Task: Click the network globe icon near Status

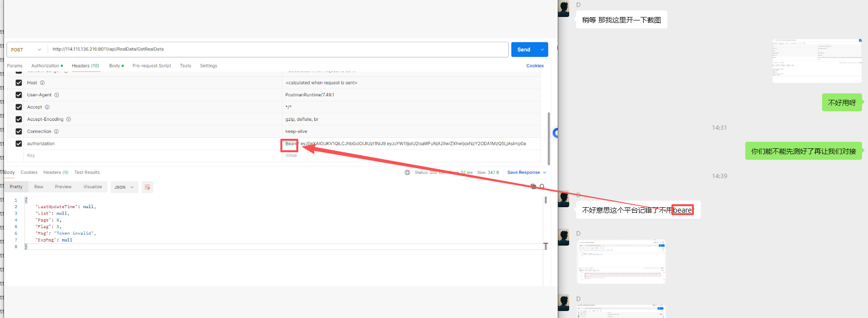Action: click(407, 173)
